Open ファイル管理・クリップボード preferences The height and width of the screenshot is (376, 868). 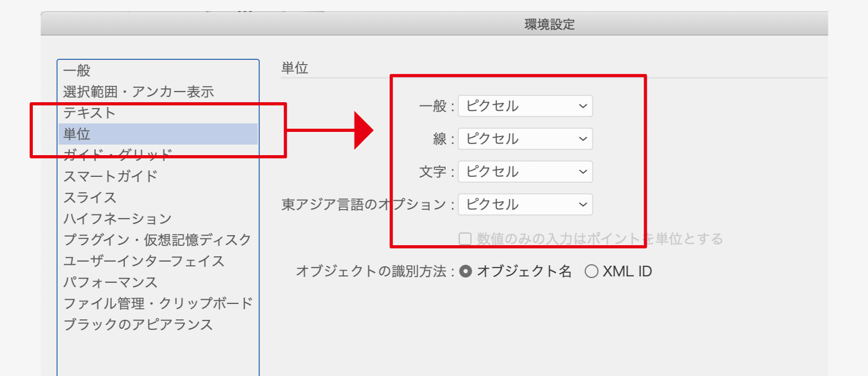click(158, 303)
